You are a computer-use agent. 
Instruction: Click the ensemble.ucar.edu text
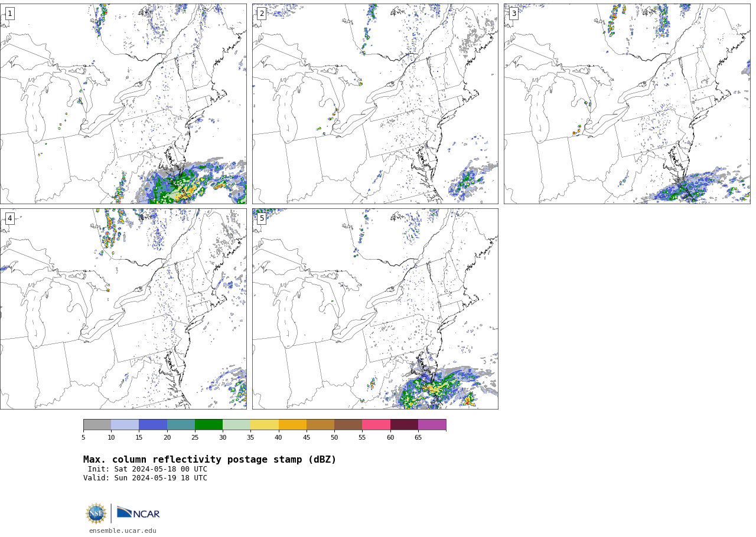123,531
